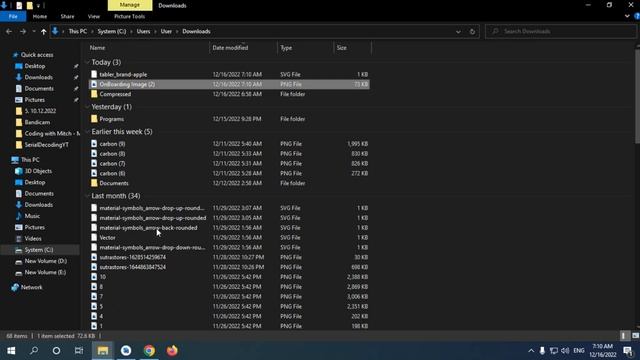The width and height of the screenshot is (640, 360).
Task: Select This PC in navigation pane
Action: point(30,160)
